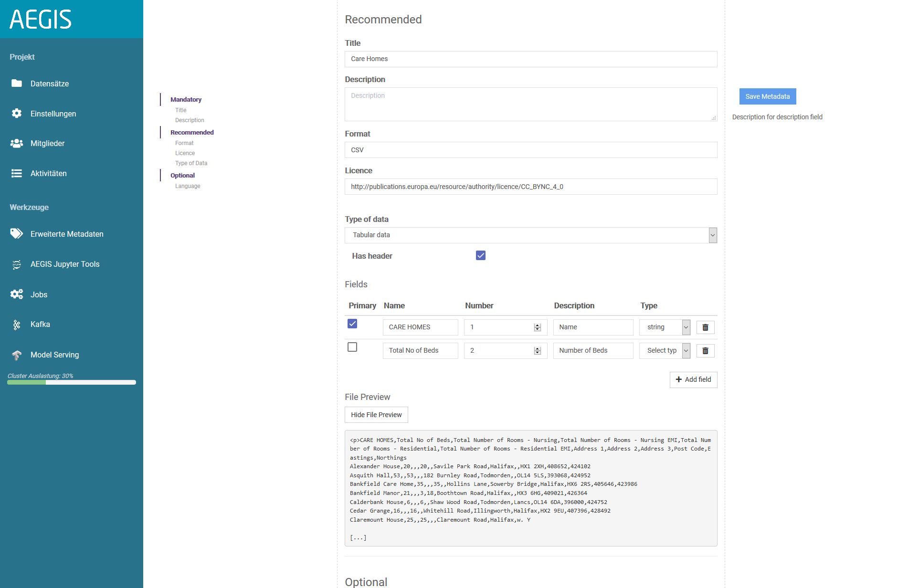Go to Optional section in navigation
The width and height of the screenshot is (919, 588).
(x=182, y=176)
